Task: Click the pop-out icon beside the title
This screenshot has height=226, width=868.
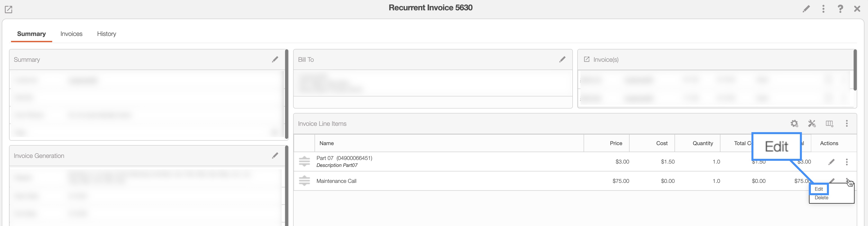Action: (8, 9)
